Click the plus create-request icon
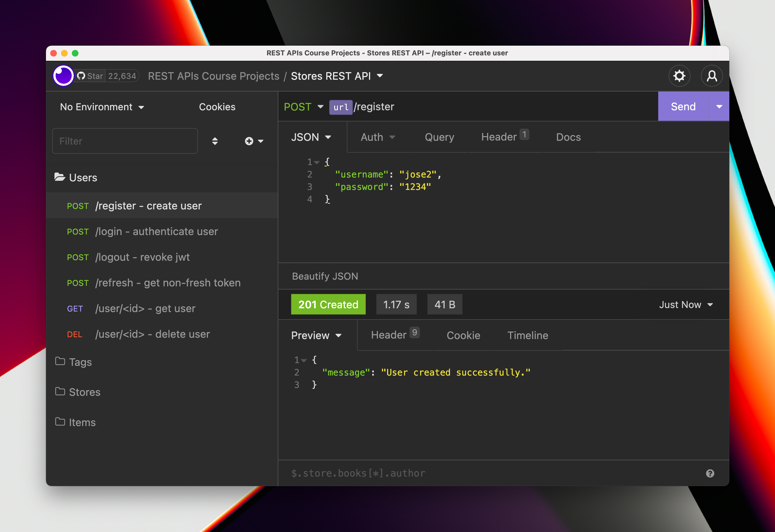This screenshot has width=775, height=532. click(x=249, y=141)
